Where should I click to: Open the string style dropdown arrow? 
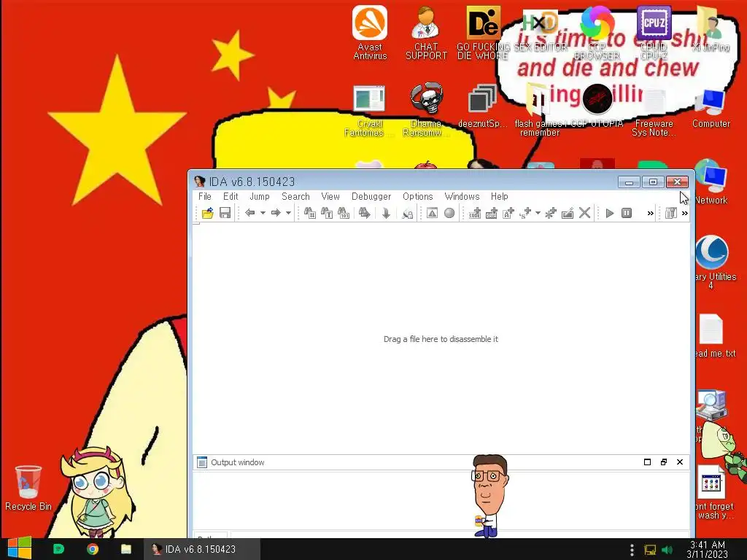[x=538, y=213]
